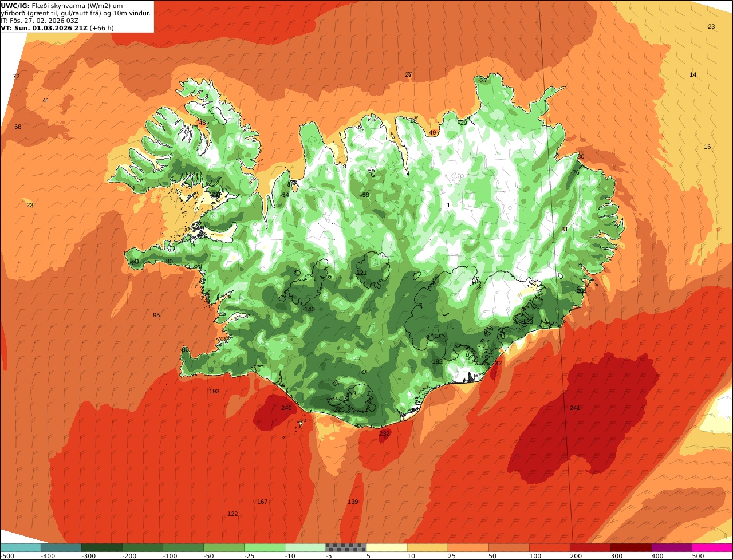Pick the red-orange 100 to 200 legend swatch
Viewport: 733px width, 560px height.
(549, 547)
